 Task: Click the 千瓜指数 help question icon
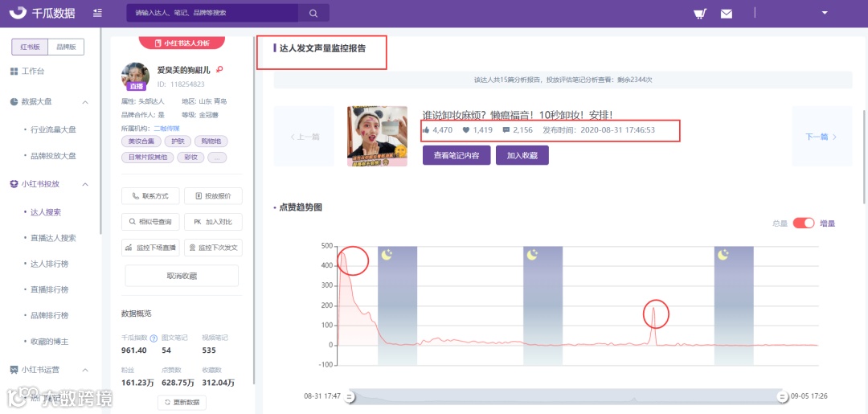pyautogui.click(x=154, y=338)
